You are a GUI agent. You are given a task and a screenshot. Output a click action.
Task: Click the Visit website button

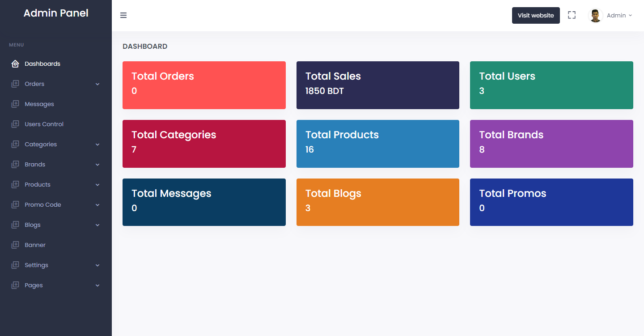tap(536, 15)
